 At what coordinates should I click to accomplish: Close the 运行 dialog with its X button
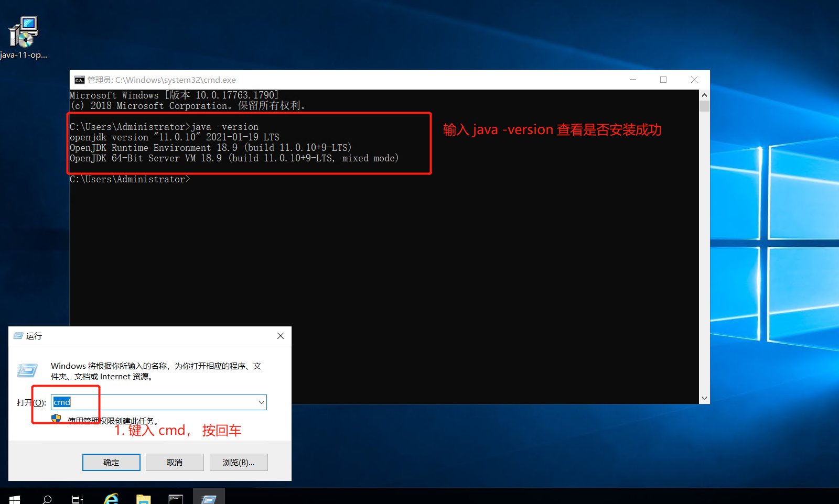281,336
